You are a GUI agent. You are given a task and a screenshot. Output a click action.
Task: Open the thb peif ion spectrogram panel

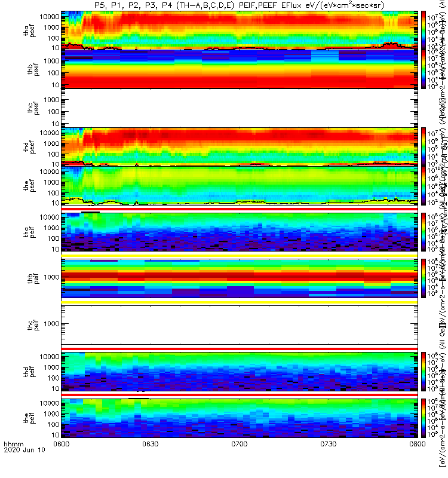pos(240,278)
